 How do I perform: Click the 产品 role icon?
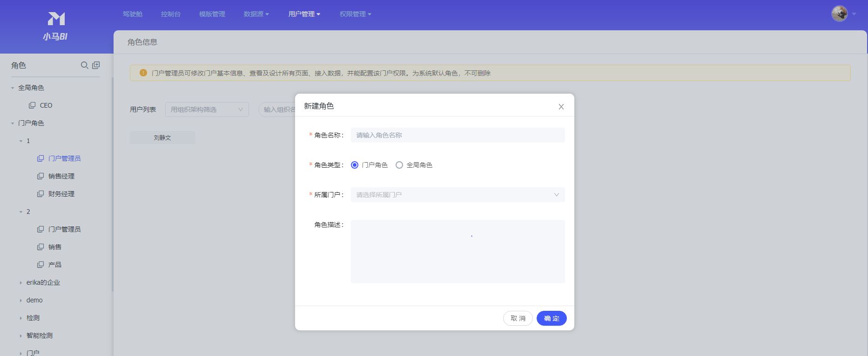[x=40, y=265]
